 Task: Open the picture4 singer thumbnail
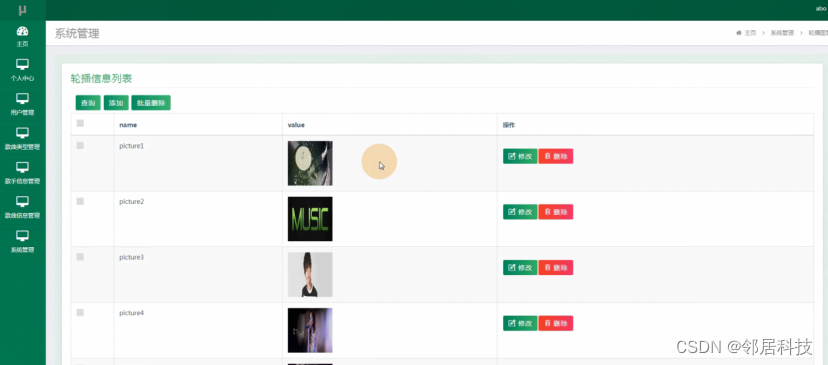[x=310, y=330]
